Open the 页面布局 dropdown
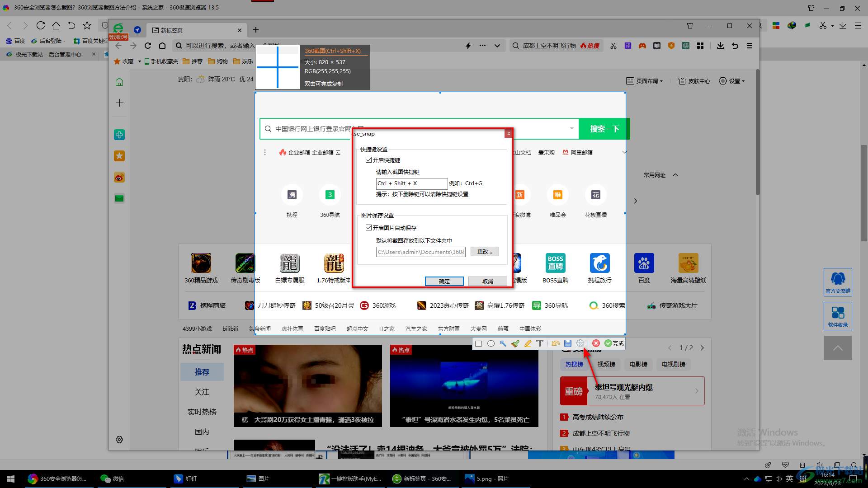 click(645, 81)
